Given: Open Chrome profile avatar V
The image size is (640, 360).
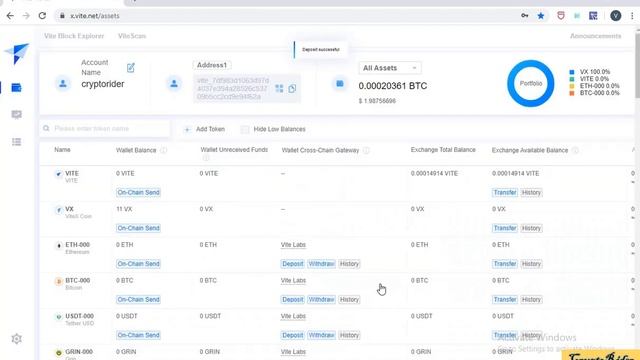Looking at the screenshot, I should click(x=616, y=16).
